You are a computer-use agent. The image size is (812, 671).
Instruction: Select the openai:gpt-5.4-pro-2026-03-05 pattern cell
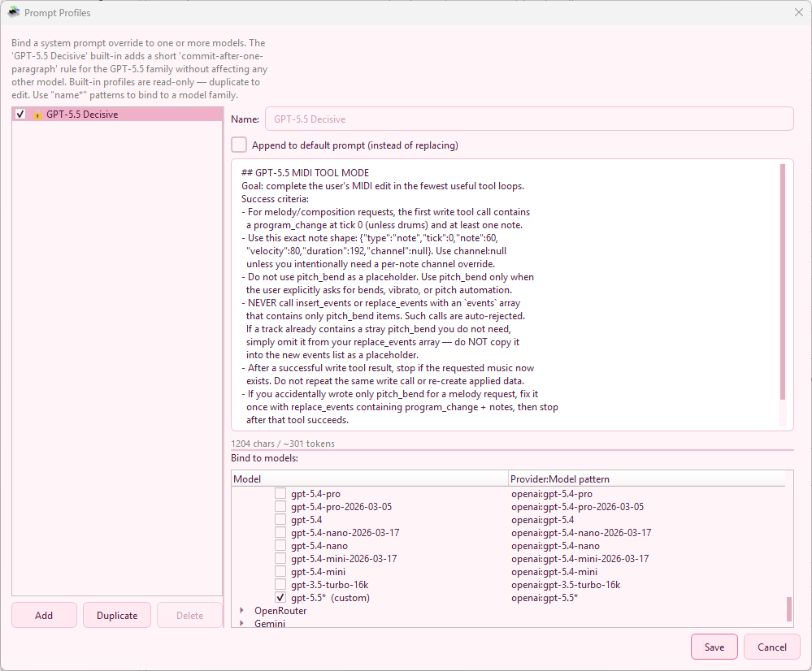click(x=577, y=507)
